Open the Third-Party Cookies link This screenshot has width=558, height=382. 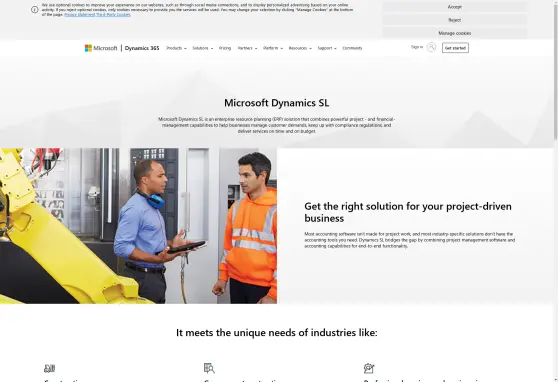click(x=113, y=15)
